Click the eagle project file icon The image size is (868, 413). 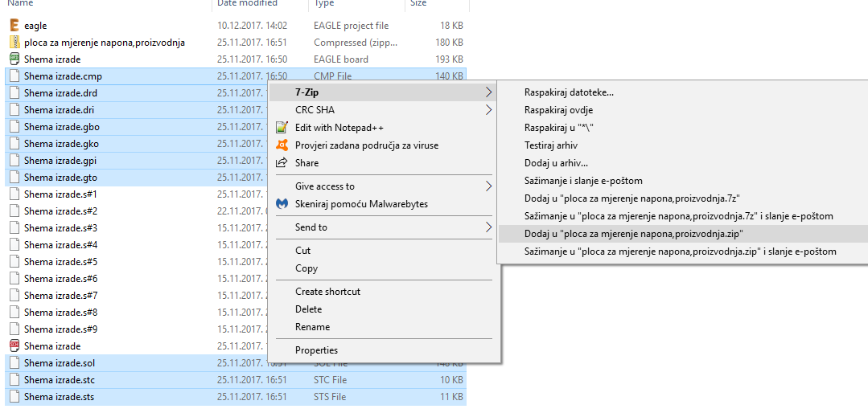click(14, 26)
